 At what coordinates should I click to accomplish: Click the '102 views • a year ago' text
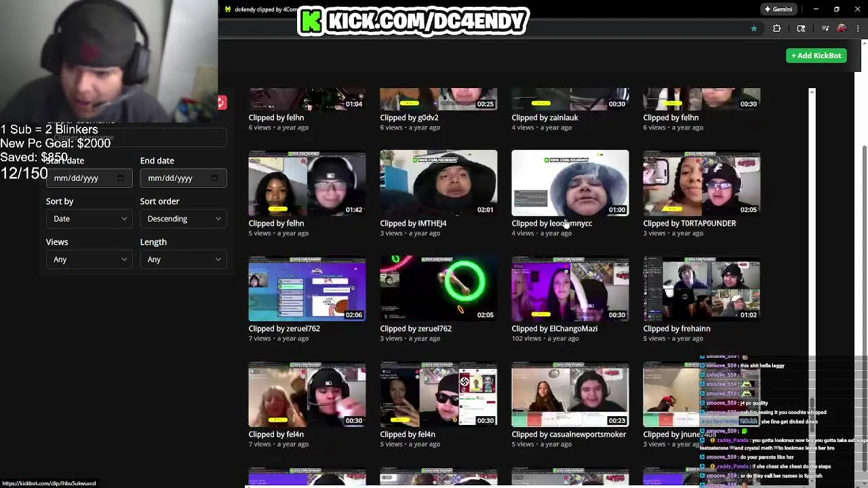545,338
